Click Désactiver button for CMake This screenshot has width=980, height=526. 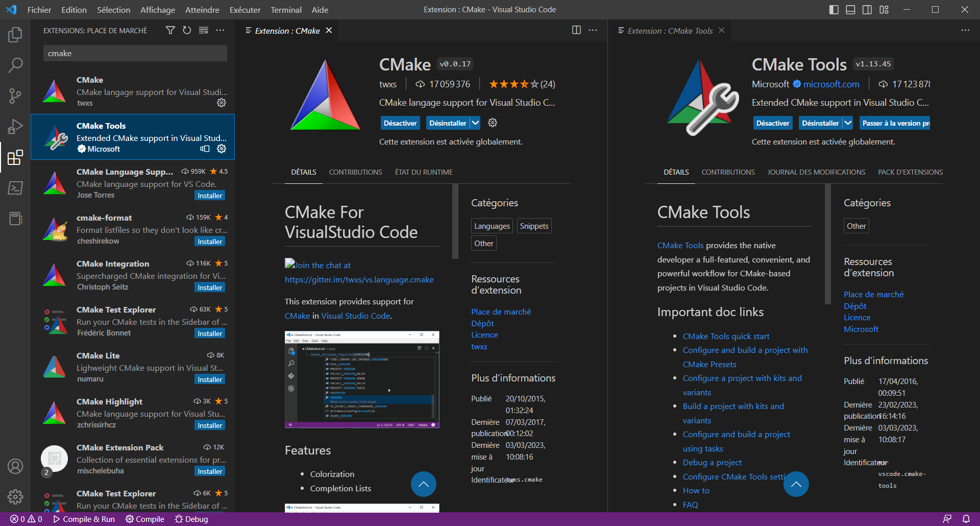pos(400,123)
